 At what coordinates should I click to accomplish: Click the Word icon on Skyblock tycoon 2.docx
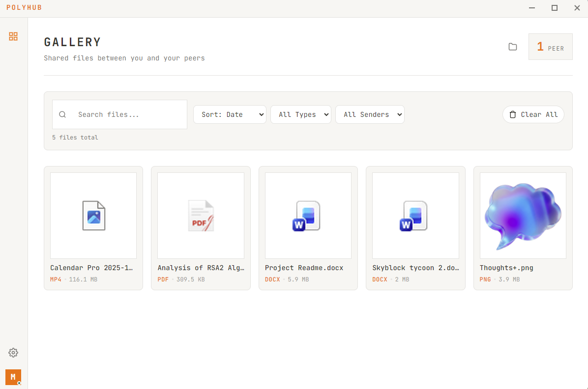(415, 215)
